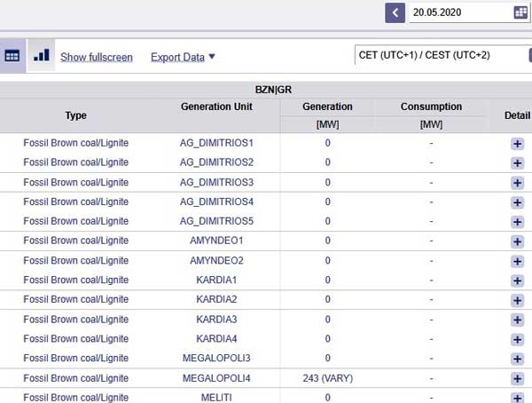Expand details for MEGALOPOLI4 row

coord(517,378)
